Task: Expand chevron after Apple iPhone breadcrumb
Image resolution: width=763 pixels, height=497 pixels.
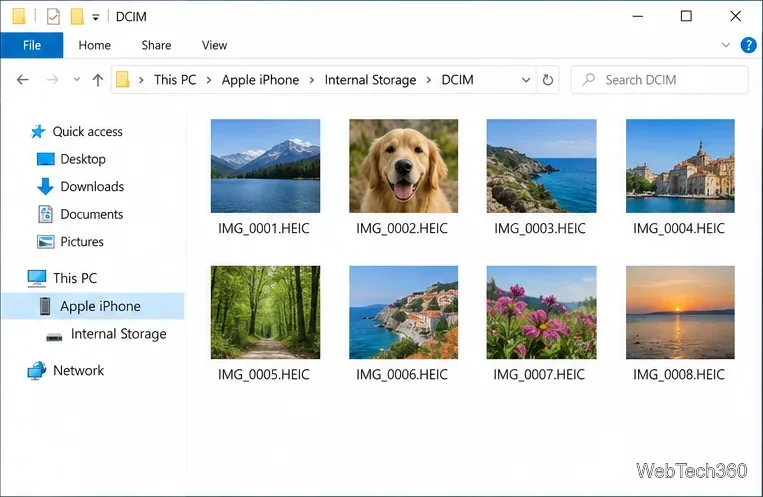Action: click(312, 80)
